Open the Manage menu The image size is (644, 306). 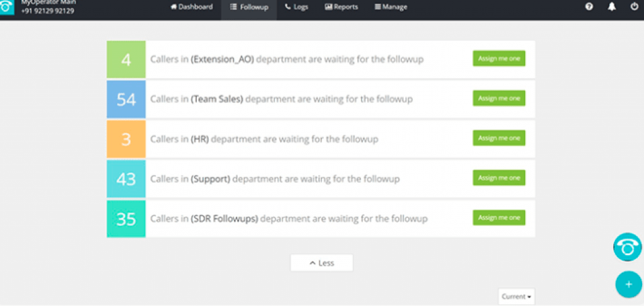click(391, 7)
